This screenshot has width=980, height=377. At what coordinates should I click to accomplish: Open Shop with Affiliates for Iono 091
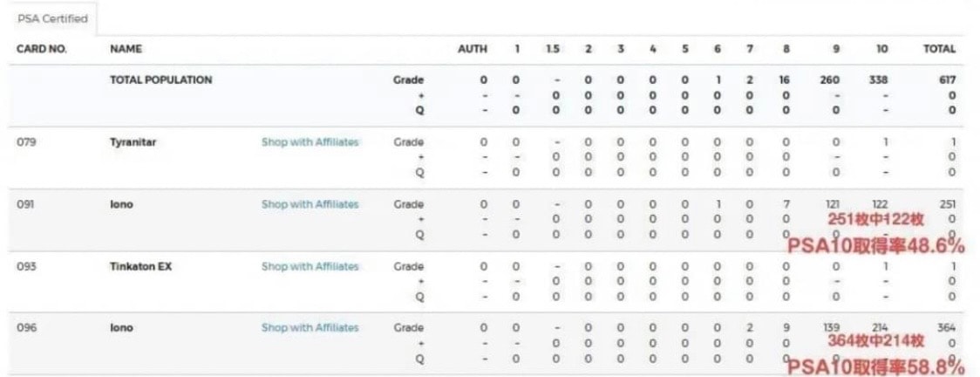(x=310, y=204)
